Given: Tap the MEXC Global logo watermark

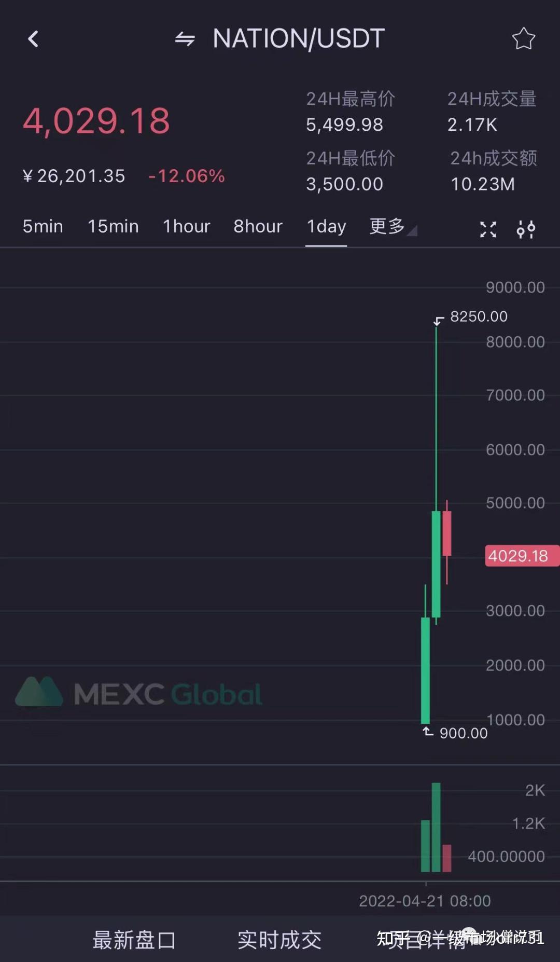Looking at the screenshot, I should [x=139, y=692].
